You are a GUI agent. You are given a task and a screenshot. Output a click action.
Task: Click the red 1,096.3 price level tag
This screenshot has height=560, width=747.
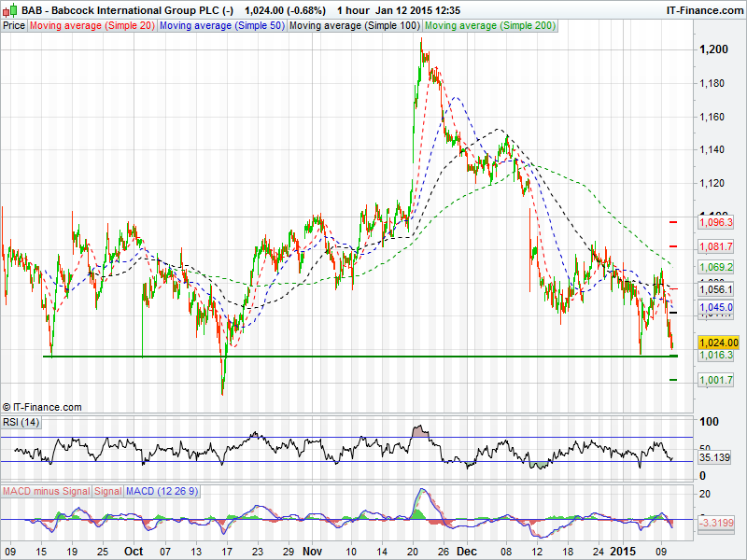[716, 222]
